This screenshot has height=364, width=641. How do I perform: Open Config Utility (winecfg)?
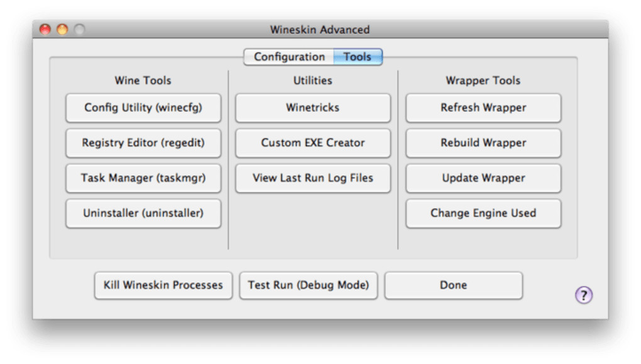(143, 108)
